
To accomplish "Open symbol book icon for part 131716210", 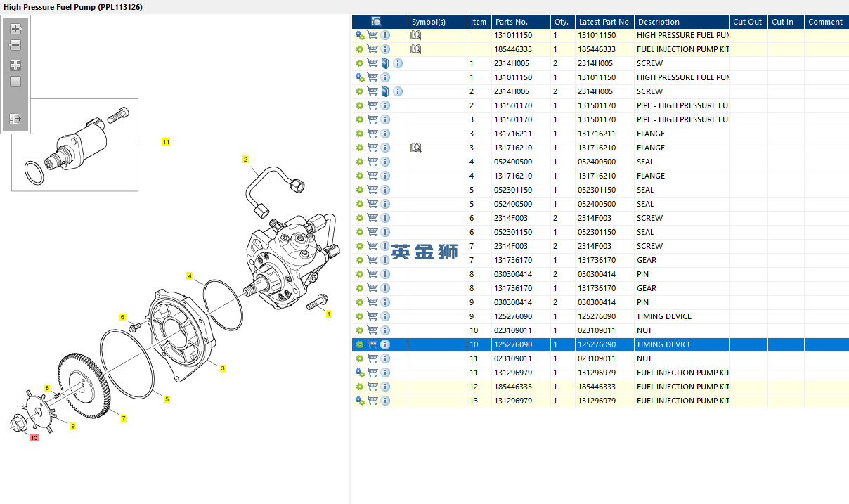I will coord(416,148).
